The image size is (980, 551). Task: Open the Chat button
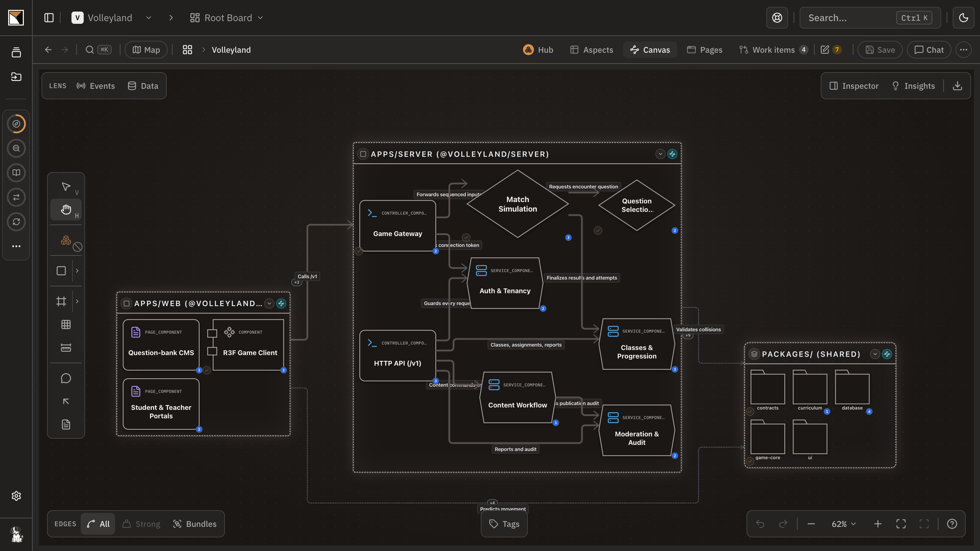point(929,50)
